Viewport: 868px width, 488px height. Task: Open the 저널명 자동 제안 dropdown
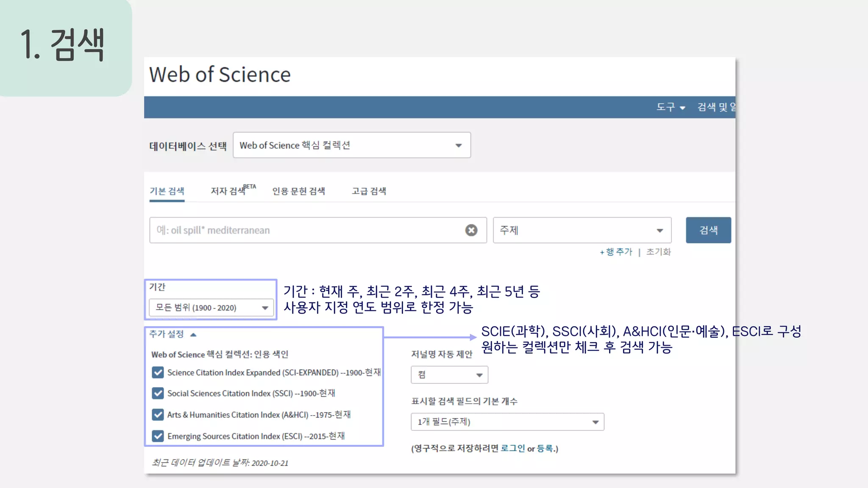(x=449, y=375)
